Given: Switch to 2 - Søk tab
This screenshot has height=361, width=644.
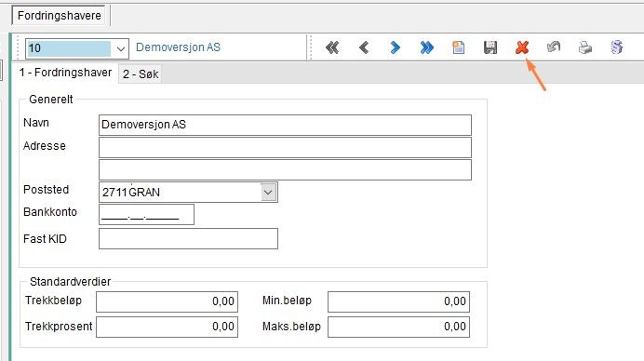Looking at the screenshot, I should pos(141,74).
